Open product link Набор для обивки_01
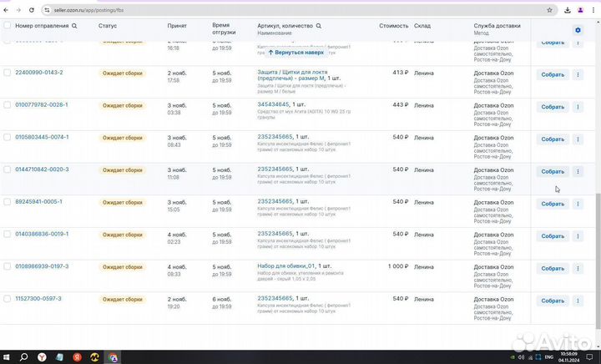 click(x=285, y=266)
